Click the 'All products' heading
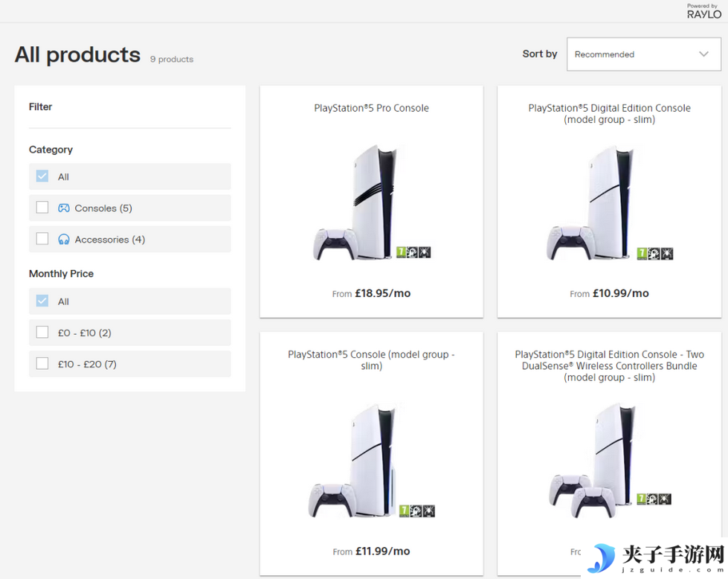728x579 pixels. click(x=77, y=55)
